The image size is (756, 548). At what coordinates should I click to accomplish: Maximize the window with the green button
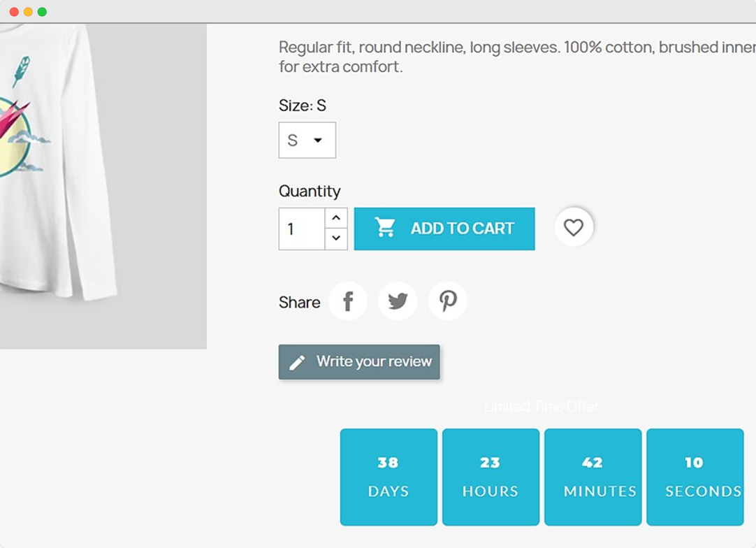(42, 12)
